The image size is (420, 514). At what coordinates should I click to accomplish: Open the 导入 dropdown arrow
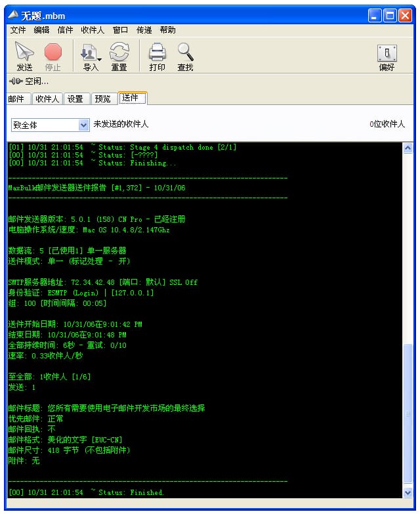coord(99,59)
